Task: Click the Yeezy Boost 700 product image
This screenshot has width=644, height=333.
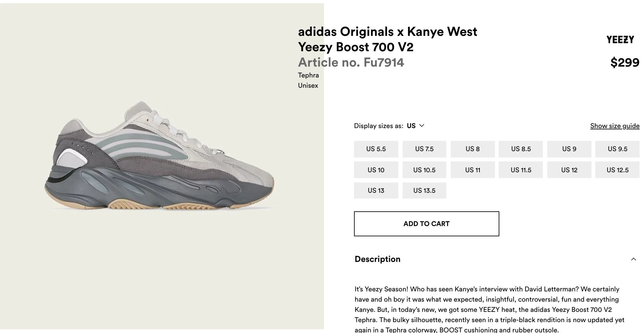Action: click(x=159, y=156)
